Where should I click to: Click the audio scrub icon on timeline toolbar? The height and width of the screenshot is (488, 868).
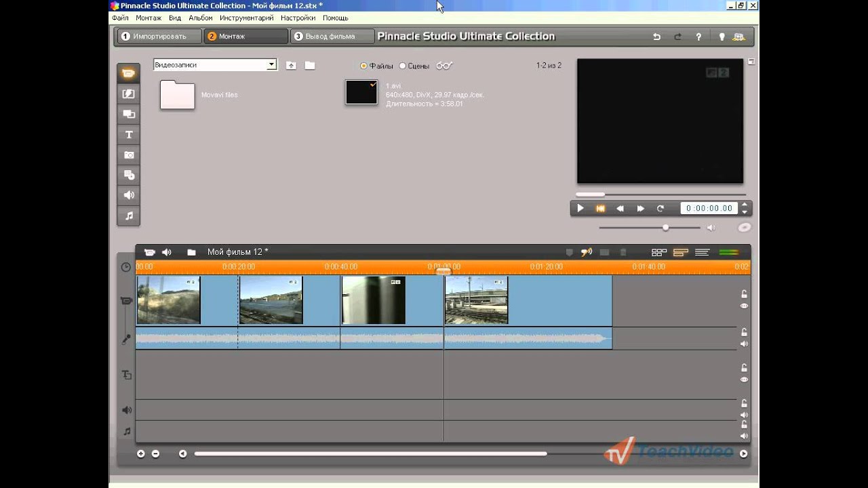(587, 252)
